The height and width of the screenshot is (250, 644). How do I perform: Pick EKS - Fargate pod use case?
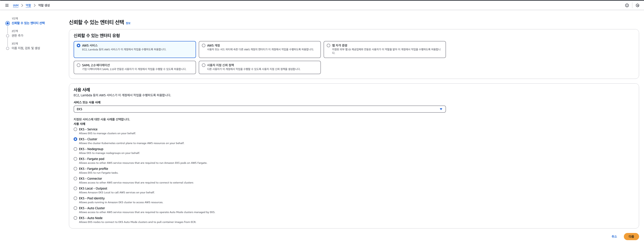(75, 159)
